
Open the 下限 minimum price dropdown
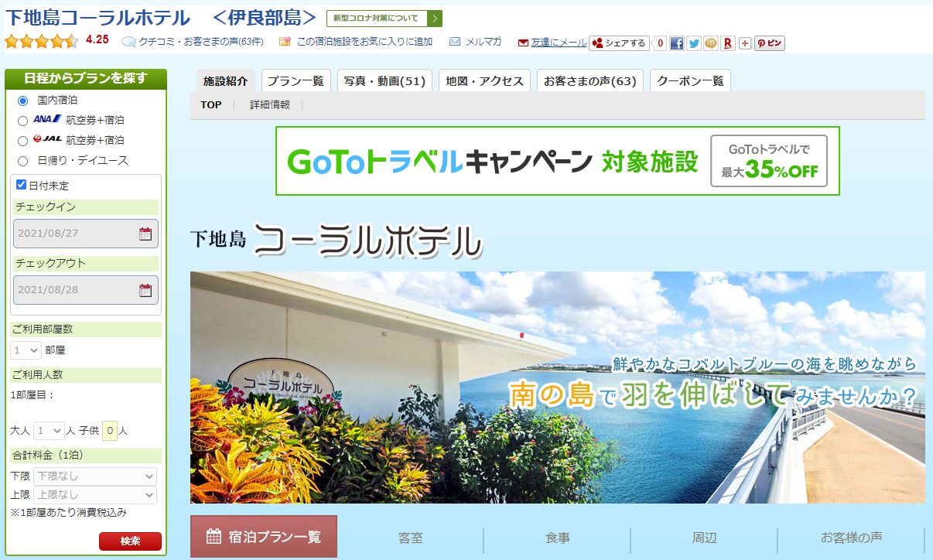[x=95, y=476]
